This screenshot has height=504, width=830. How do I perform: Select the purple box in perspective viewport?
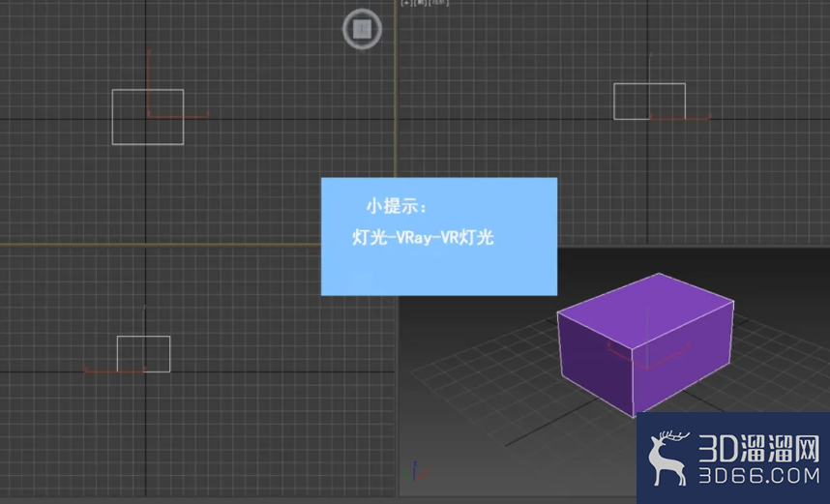point(645,344)
